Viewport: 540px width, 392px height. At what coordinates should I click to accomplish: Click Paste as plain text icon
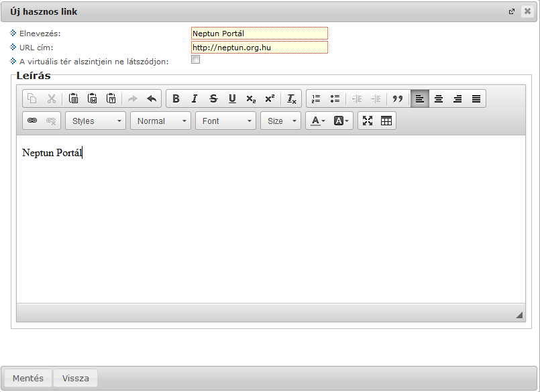click(x=111, y=99)
